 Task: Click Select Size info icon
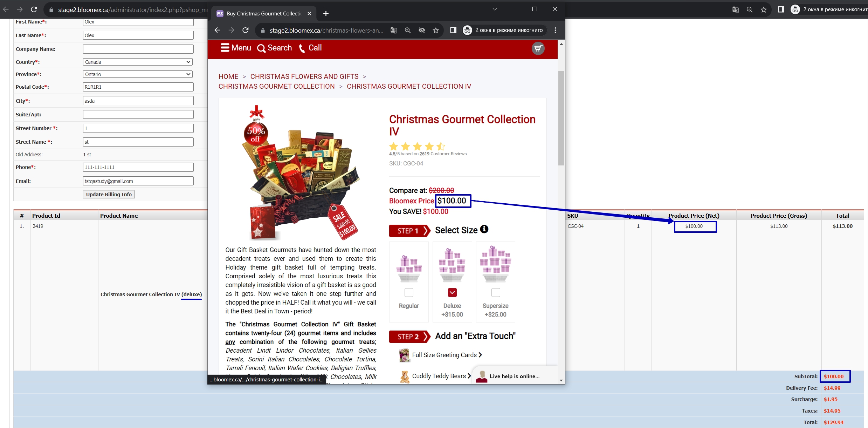pyautogui.click(x=484, y=229)
